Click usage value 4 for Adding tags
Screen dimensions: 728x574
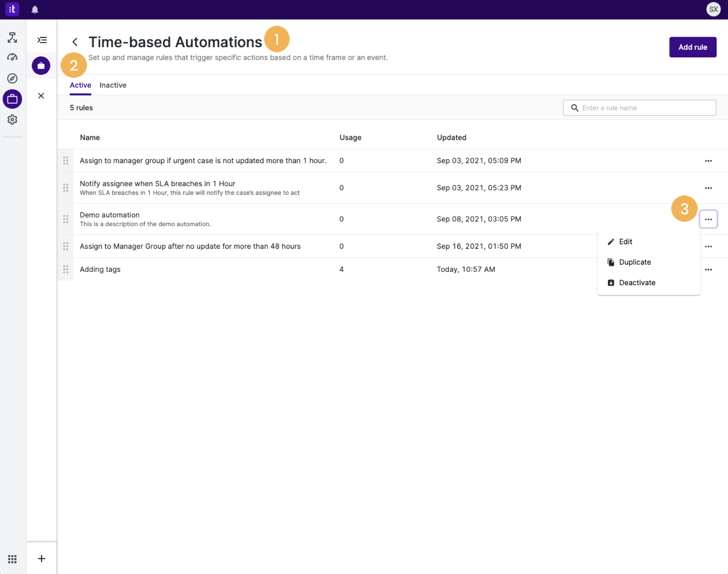(342, 269)
